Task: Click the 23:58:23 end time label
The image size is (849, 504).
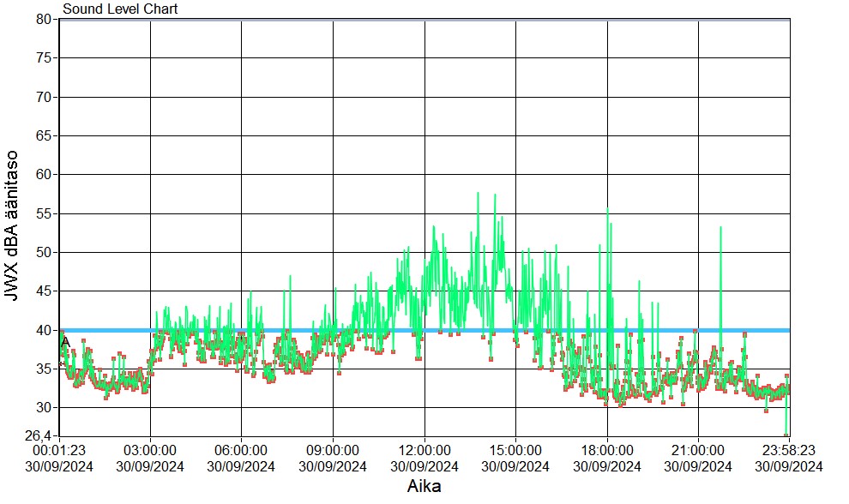Action: click(789, 450)
